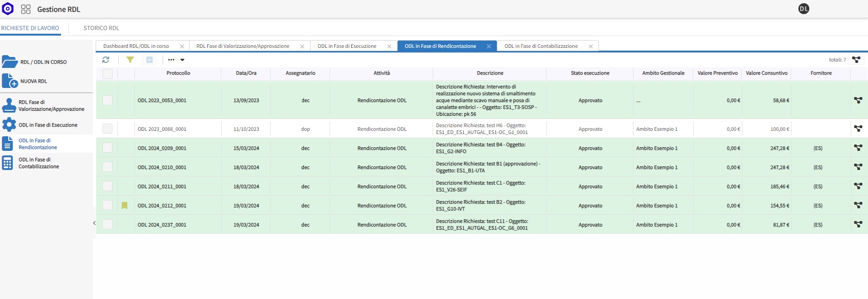The width and height of the screenshot is (868, 299).
Task: Close the ODL in Fase di Contabilizzazione tab
Action: click(591, 46)
